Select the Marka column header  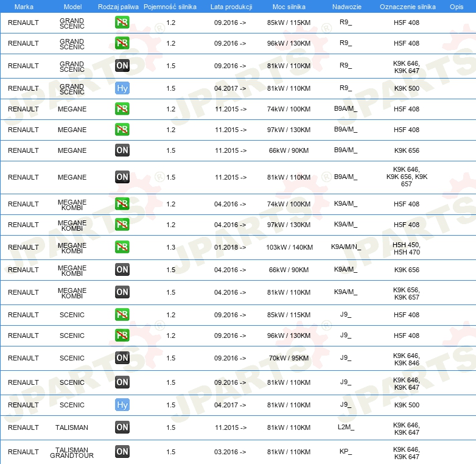[24, 7]
